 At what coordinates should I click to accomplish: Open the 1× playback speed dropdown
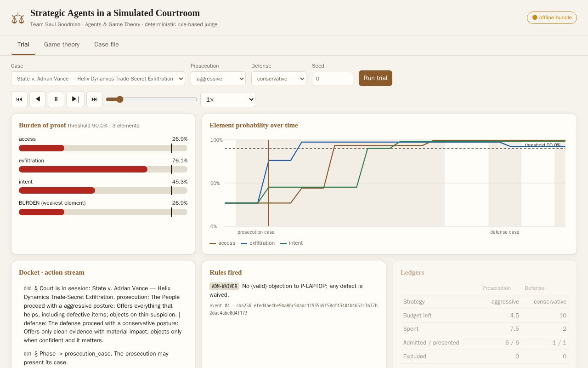click(228, 99)
